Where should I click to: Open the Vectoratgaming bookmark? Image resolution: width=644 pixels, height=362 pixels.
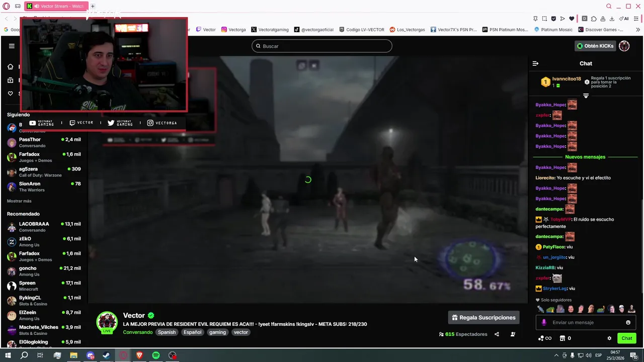pyautogui.click(x=270, y=30)
